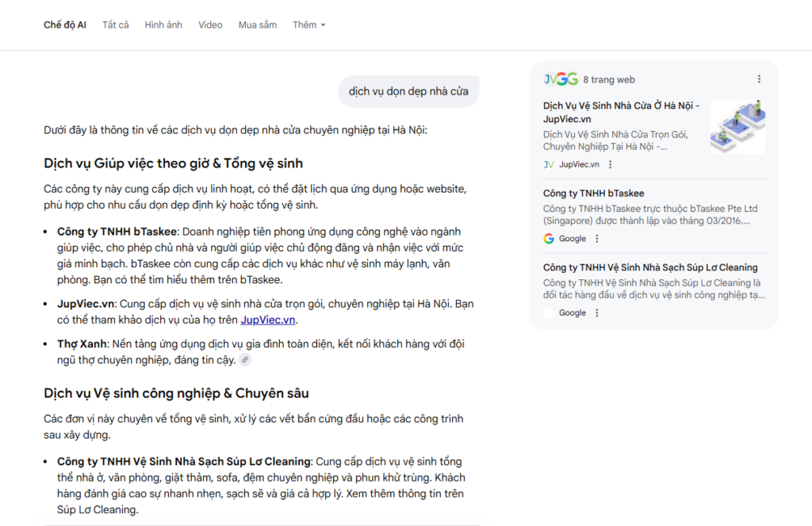The height and width of the screenshot is (526, 812).
Task: Click the 8 trang web label
Action: (x=609, y=80)
